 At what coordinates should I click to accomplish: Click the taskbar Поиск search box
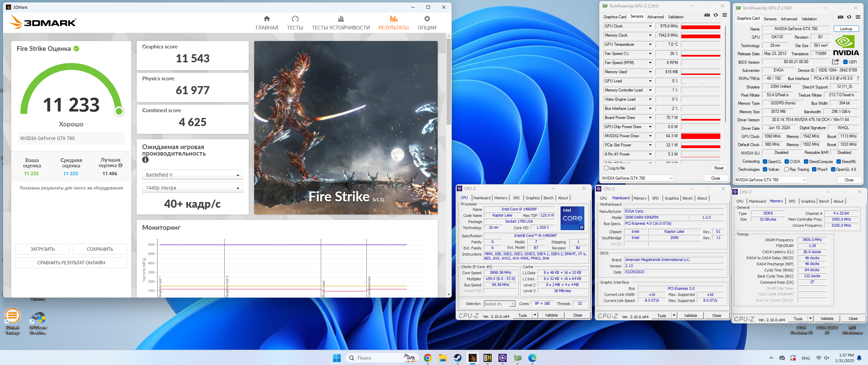point(382,358)
